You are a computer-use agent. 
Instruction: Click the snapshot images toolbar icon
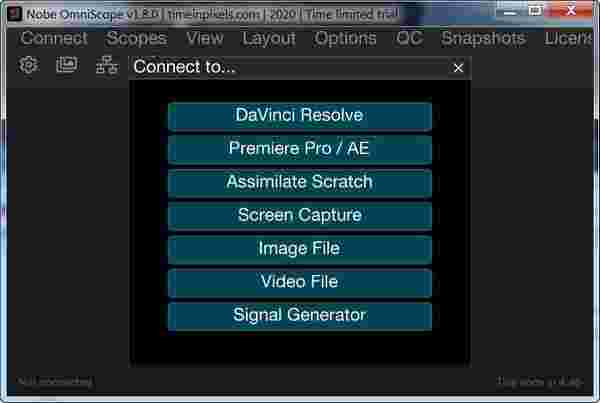[67, 65]
